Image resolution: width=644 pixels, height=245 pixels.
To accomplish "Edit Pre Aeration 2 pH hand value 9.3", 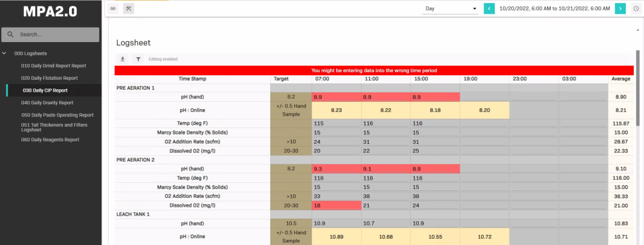I will point(336,168).
